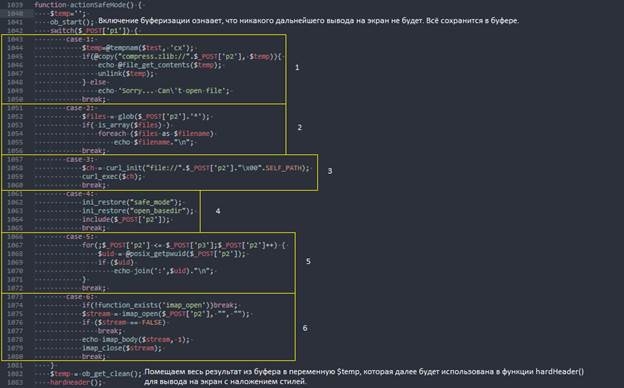This screenshot has height=388, width=624.
Task: Click the is_array($files) condition line
Action: point(126,125)
